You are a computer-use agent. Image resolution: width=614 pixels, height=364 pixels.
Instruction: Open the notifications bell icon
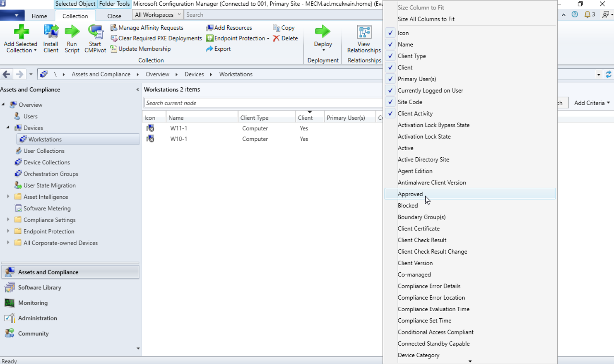click(587, 15)
